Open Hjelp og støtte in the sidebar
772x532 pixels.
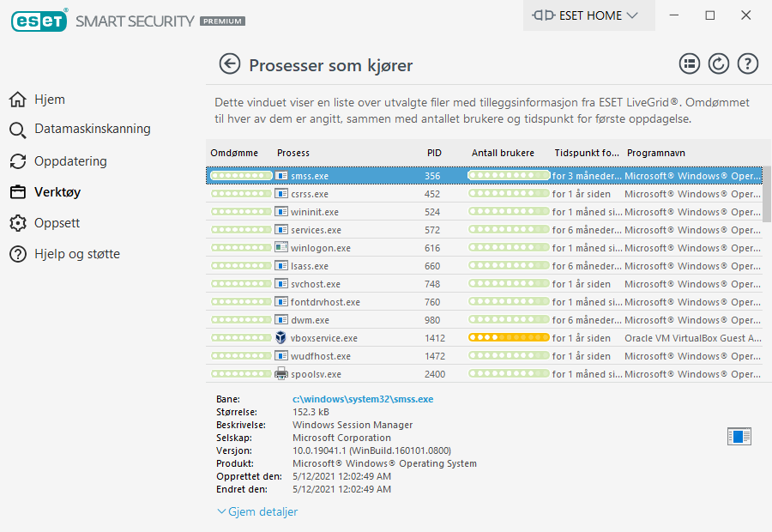point(77,254)
